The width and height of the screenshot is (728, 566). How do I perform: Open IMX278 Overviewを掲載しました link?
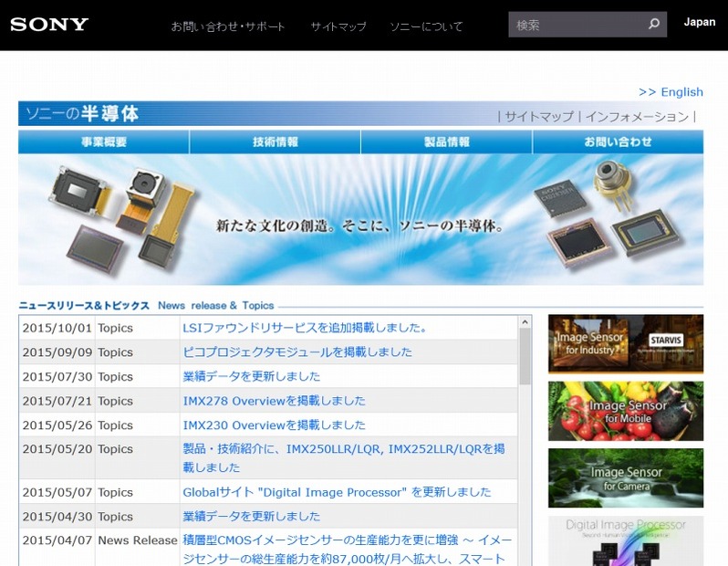[274, 401]
